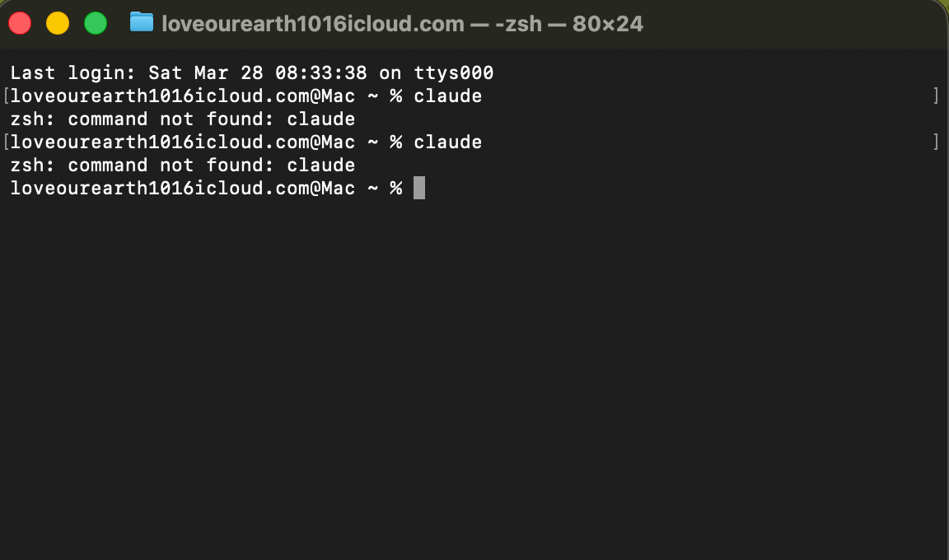The image size is (949, 560).
Task: Click the second claude command typed
Action: click(x=447, y=142)
